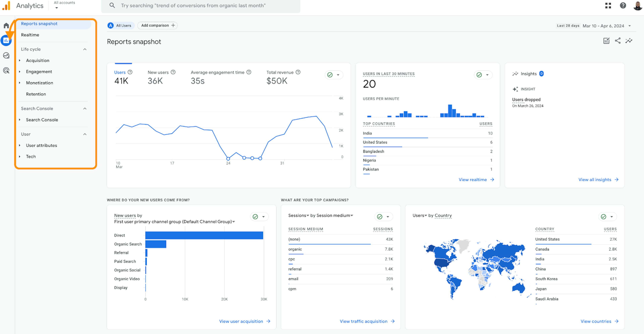Select the Realtime menu item

point(30,35)
